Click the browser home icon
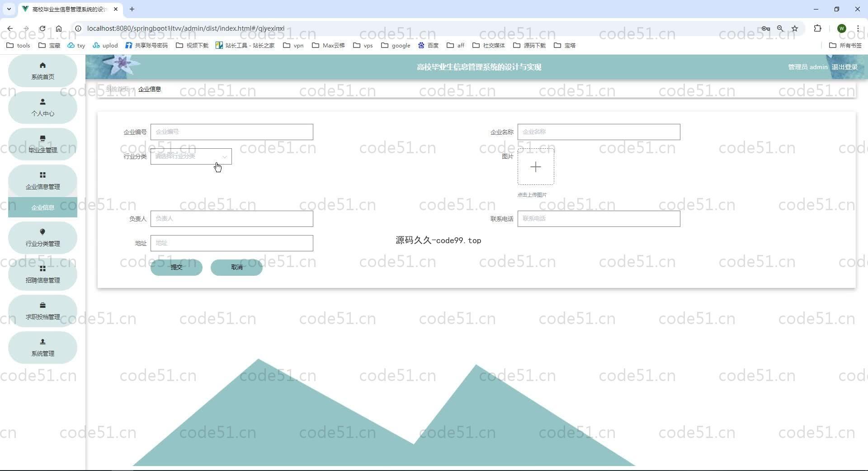Viewport: 868px width, 471px height. click(59, 28)
